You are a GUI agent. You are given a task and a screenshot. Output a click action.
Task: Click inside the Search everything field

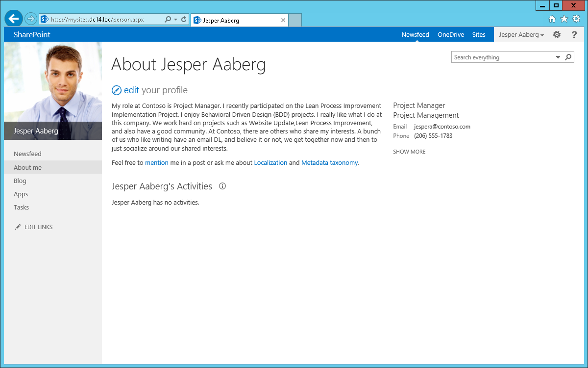pos(502,57)
